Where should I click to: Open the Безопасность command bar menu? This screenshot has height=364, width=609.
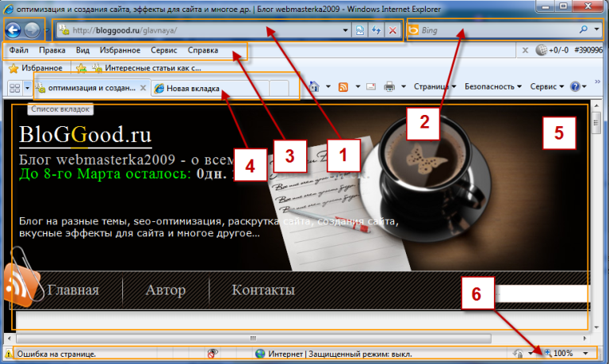coord(492,86)
